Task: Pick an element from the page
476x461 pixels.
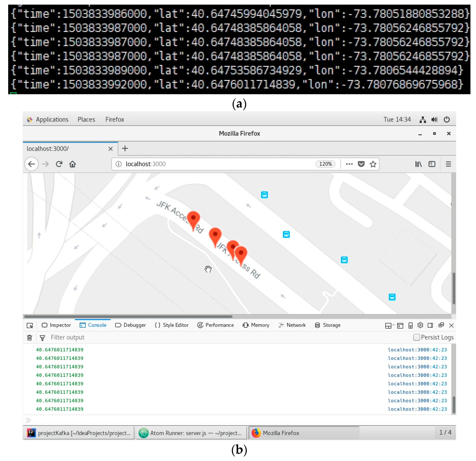Action: pyautogui.click(x=30, y=325)
